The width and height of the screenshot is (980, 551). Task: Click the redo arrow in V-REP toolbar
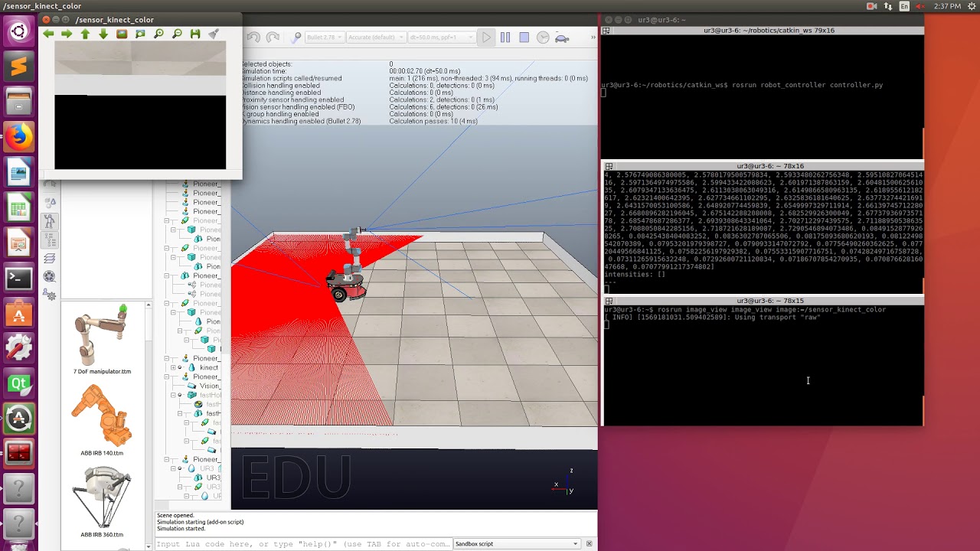(x=273, y=37)
